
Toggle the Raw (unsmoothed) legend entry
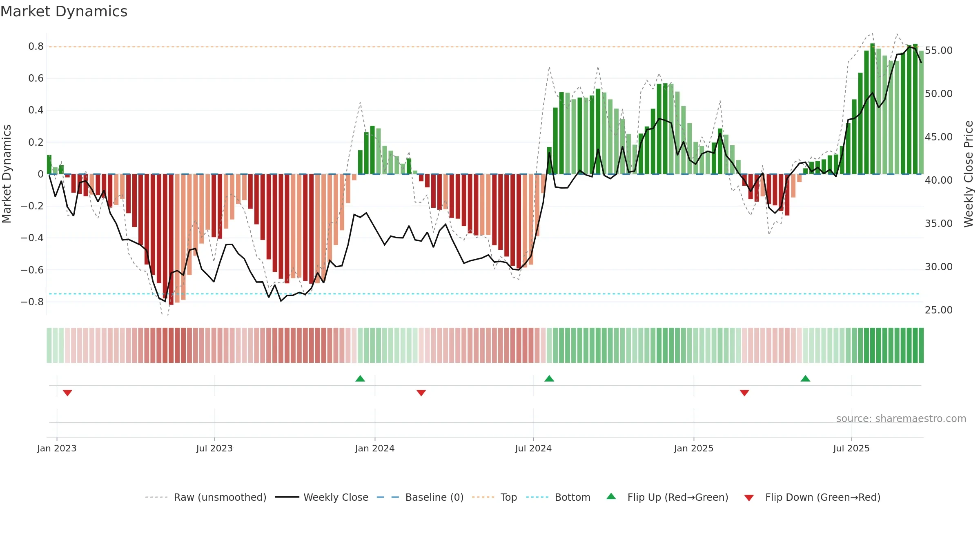[x=205, y=497]
